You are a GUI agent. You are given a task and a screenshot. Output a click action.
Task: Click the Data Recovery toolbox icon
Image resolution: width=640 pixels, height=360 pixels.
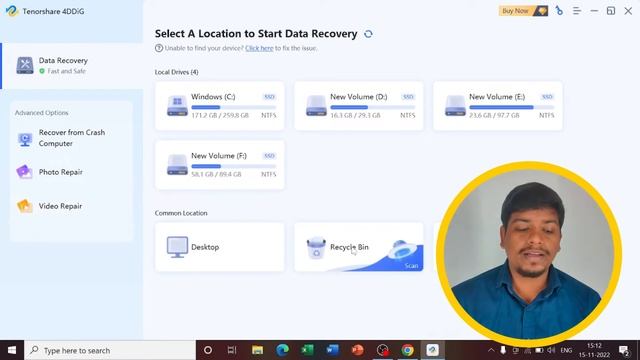pos(25,65)
